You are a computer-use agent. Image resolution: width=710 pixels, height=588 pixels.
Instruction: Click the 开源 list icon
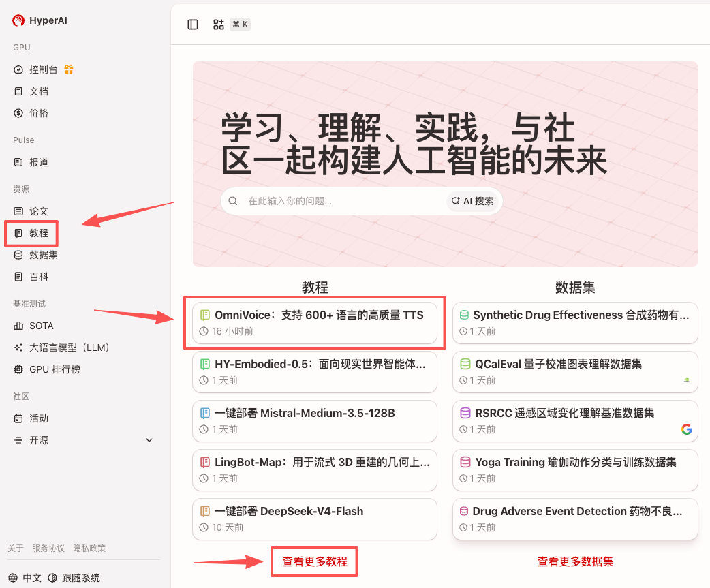click(x=18, y=440)
